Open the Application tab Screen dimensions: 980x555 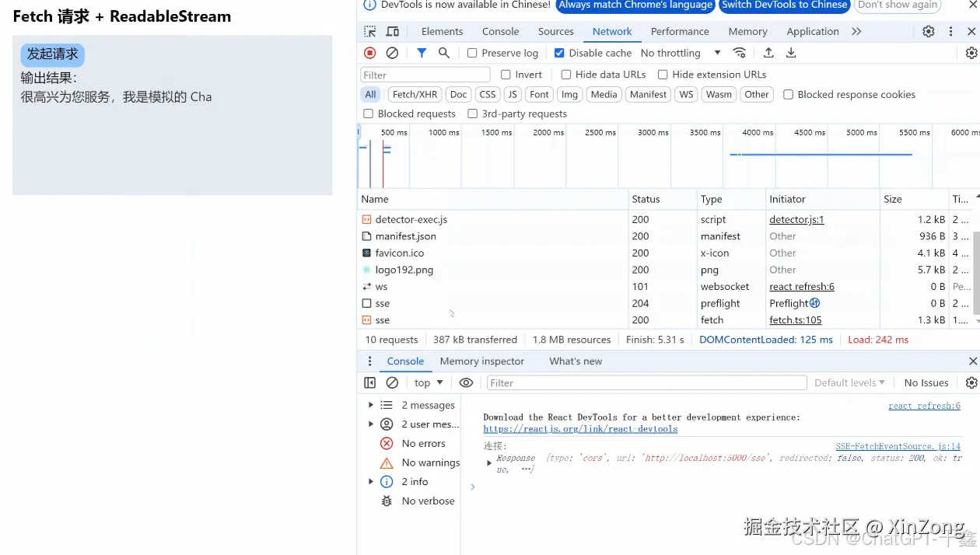[812, 31]
